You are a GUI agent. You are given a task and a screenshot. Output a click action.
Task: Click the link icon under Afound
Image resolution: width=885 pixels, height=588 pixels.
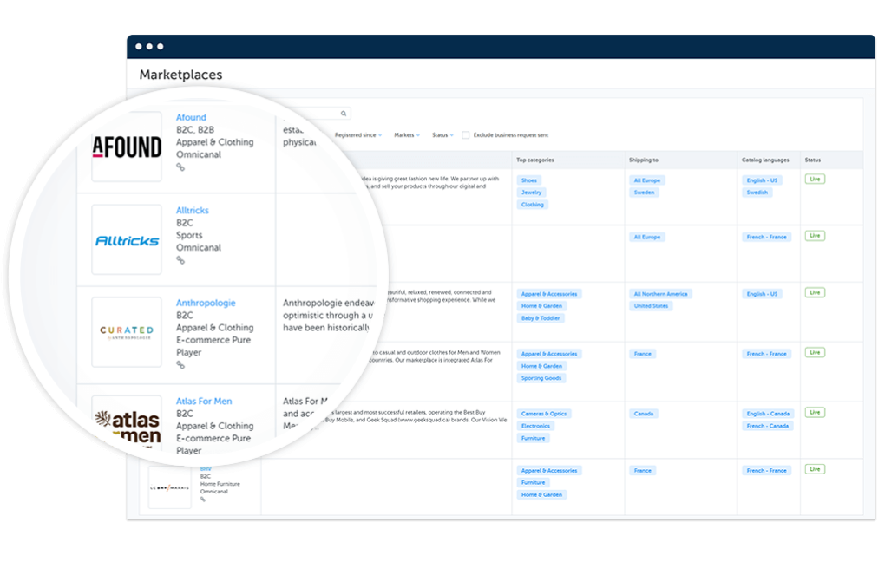click(x=180, y=167)
